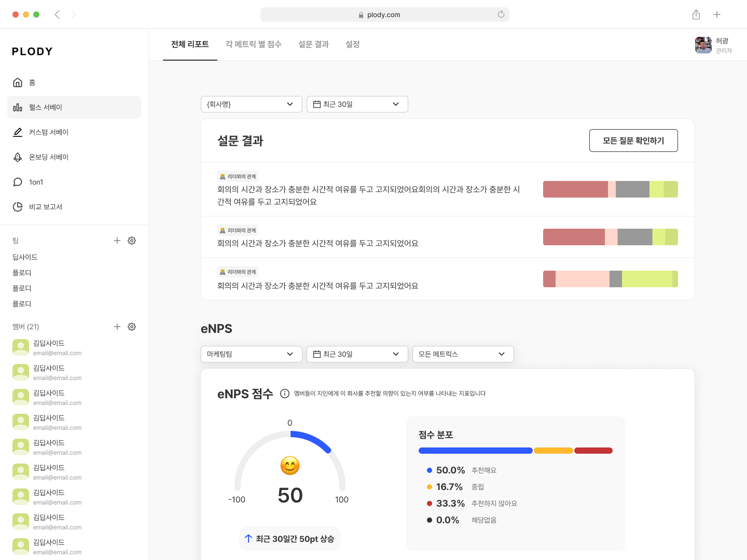The width and height of the screenshot is (747, 560).
Task: Open the 1on1 chat bubble icon
Action: 18,182
